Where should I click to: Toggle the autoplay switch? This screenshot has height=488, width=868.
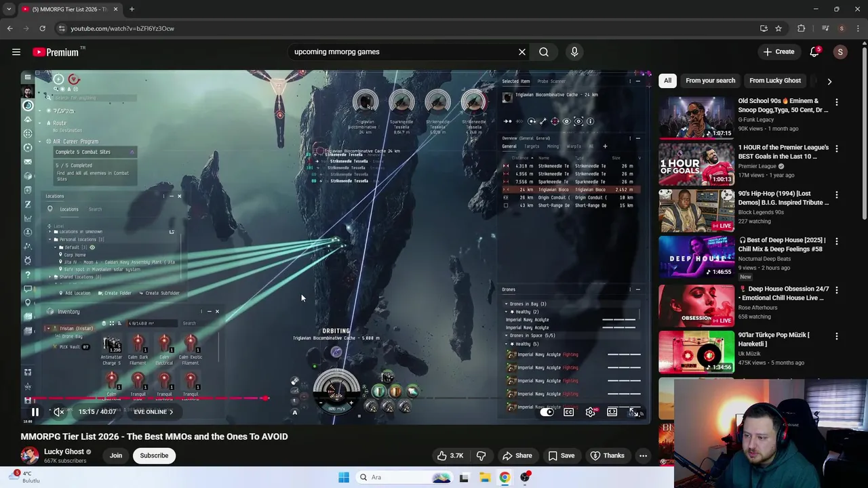pos(547,412)
